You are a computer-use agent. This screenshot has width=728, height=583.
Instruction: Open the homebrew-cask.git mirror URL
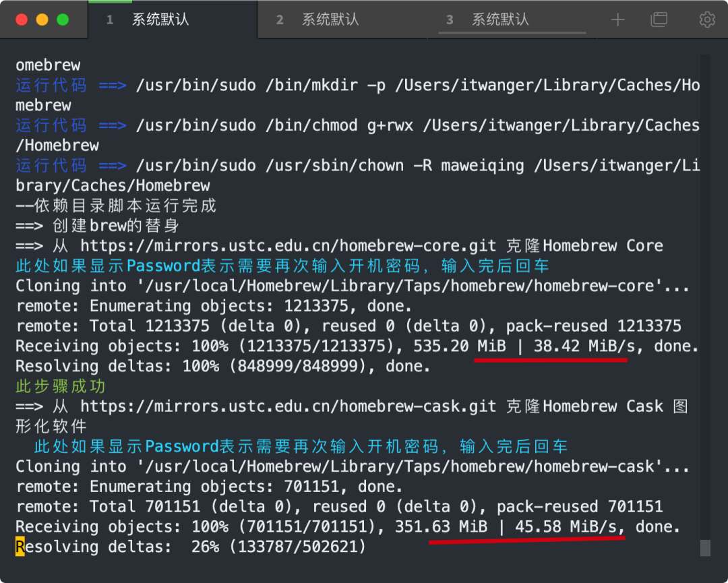pyautogui.click(x=288, y=406)
